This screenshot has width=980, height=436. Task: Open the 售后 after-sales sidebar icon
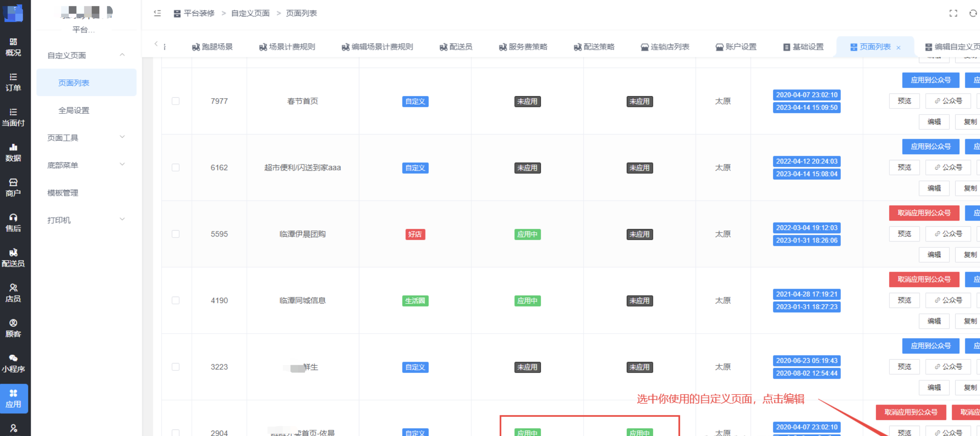13,222
